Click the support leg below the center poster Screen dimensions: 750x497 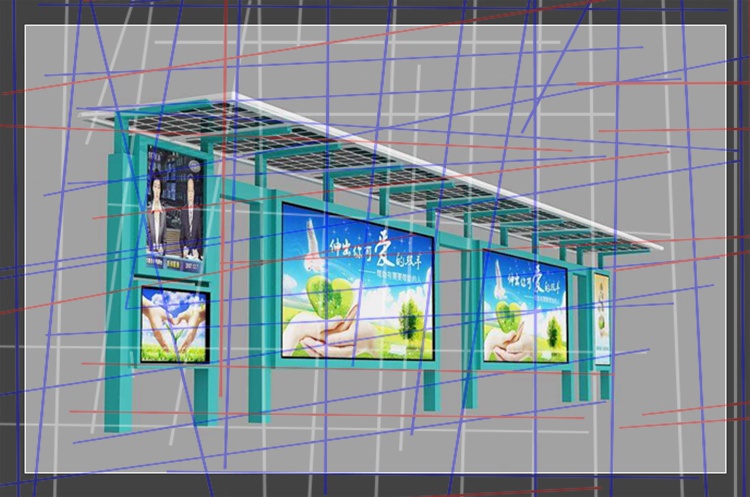click(x=431, y=386)
